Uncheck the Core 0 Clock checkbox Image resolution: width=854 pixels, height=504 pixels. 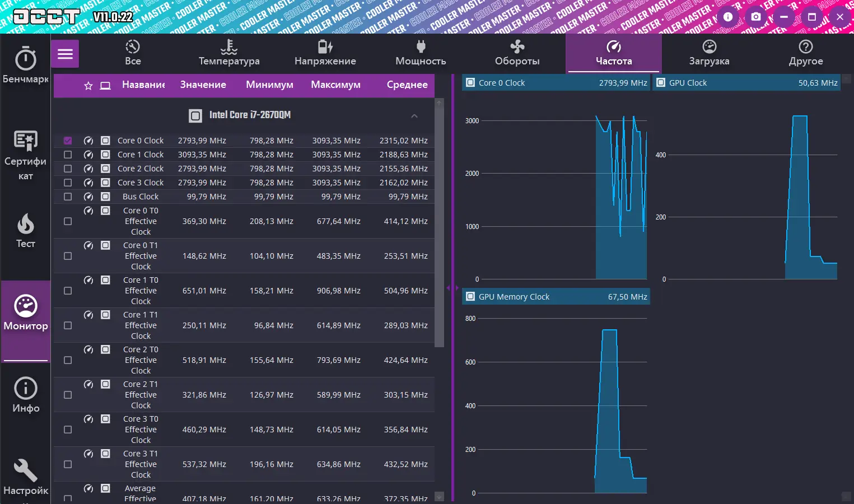coord(68,141)
